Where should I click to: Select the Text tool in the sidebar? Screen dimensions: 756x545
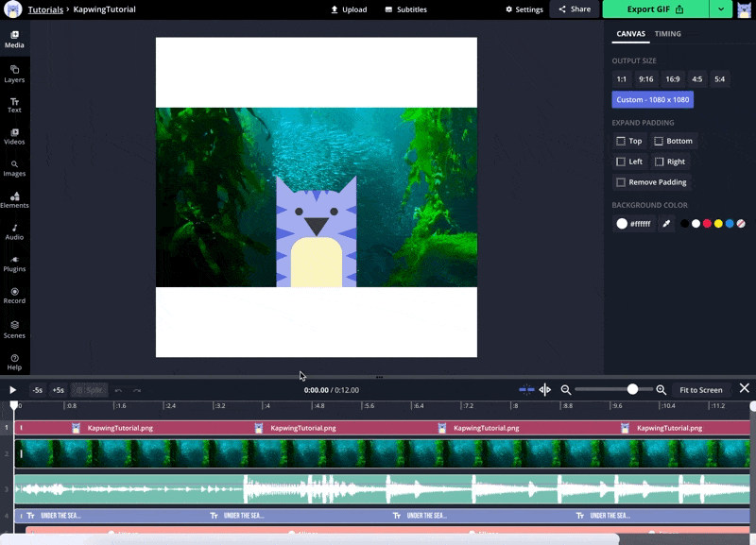click(14, 105)
